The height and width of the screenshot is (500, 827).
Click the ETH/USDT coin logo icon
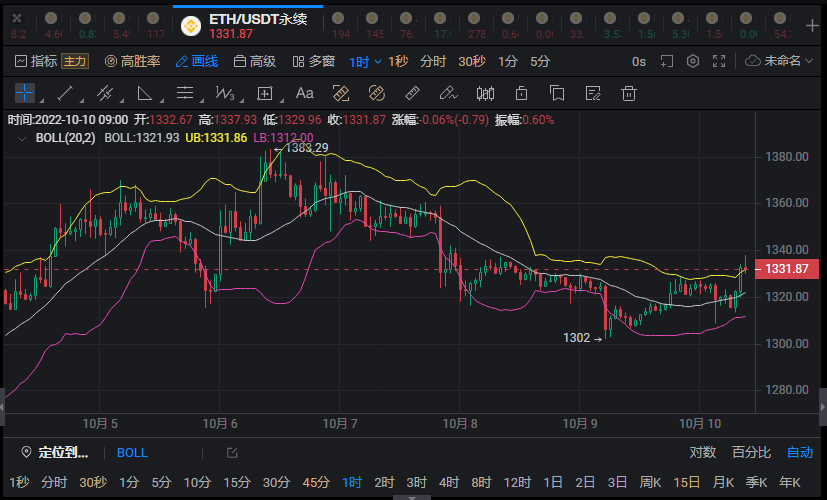191,26
